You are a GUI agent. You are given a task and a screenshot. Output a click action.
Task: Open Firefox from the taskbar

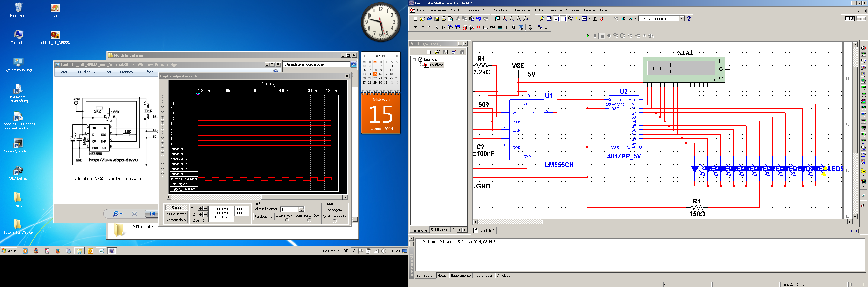tap(58, 251)
